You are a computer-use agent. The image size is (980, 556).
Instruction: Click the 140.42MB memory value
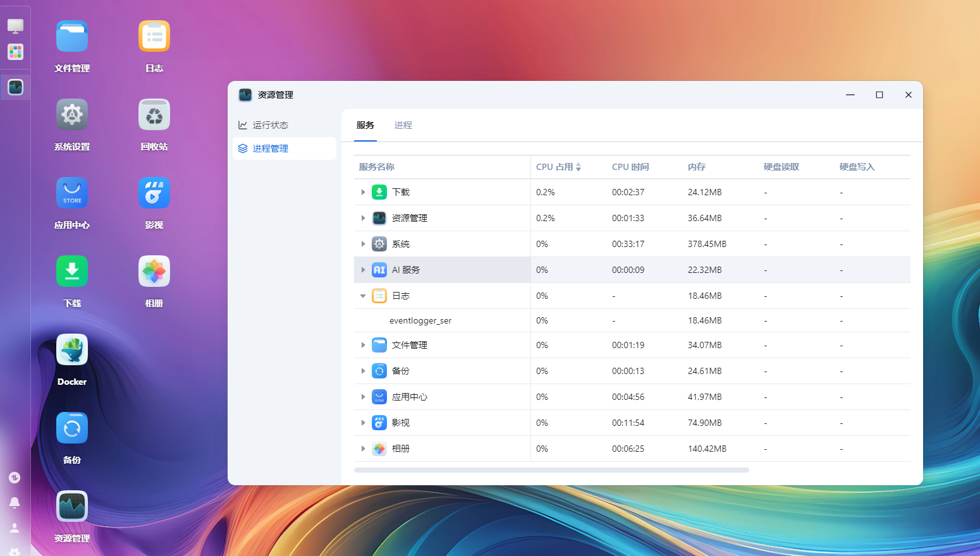pos(707,449)
